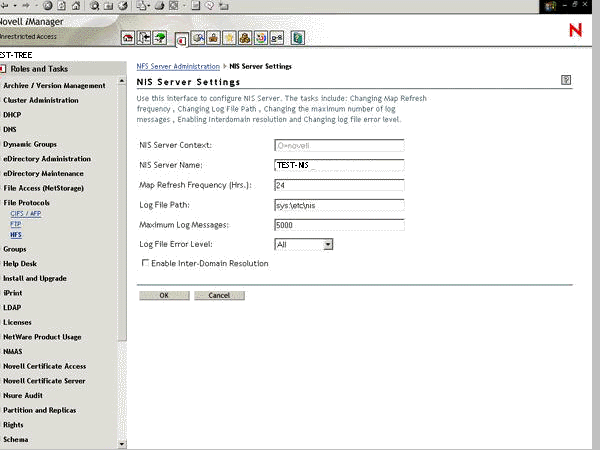
Task: Open the Mail icon dropdown arrow
Action: point(150,6)
